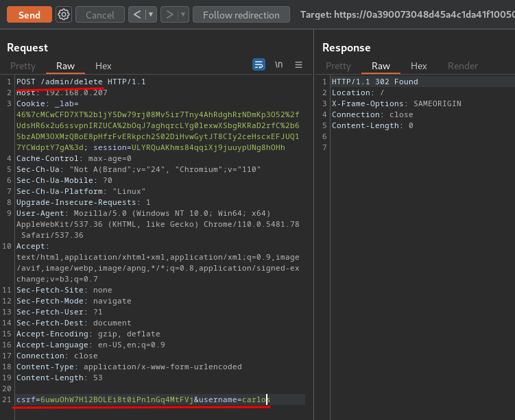
Task: Click the Follow redirection button
Action: point(241,15)
